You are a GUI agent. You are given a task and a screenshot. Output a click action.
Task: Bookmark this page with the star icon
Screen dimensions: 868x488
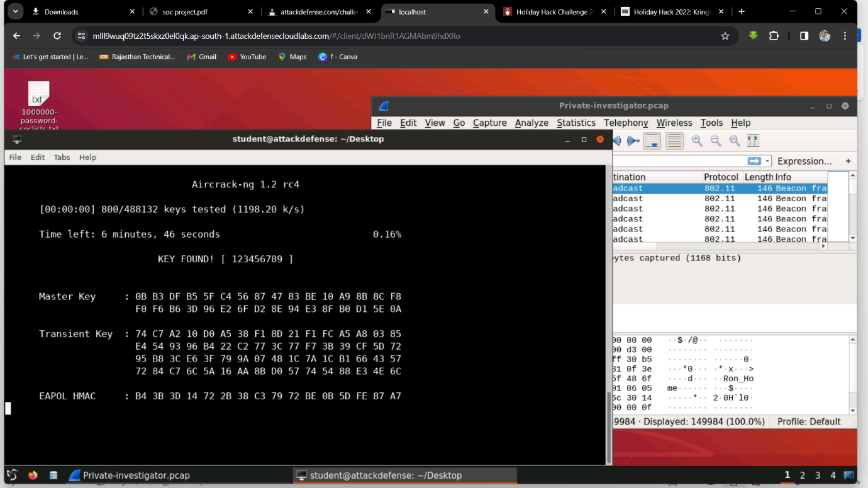[x=725, y=36]
